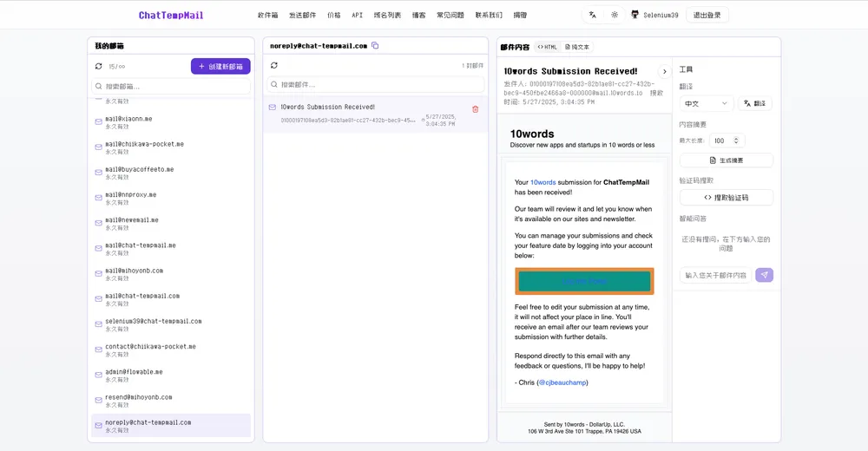868x451 pixels.
Task: Select mailbox mail@chiikawa-pocket.me
Action: pos(171,147)
